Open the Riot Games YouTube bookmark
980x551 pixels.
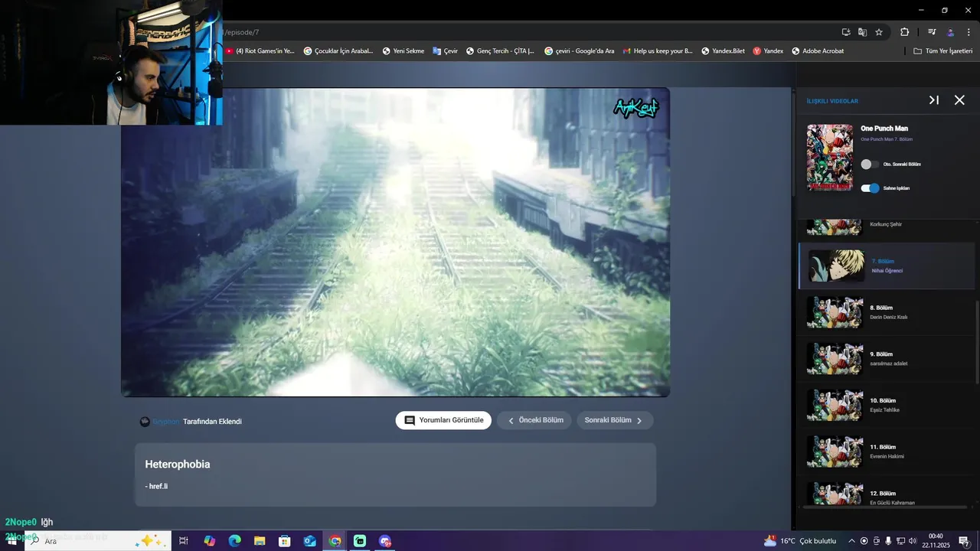coord(260,51)
